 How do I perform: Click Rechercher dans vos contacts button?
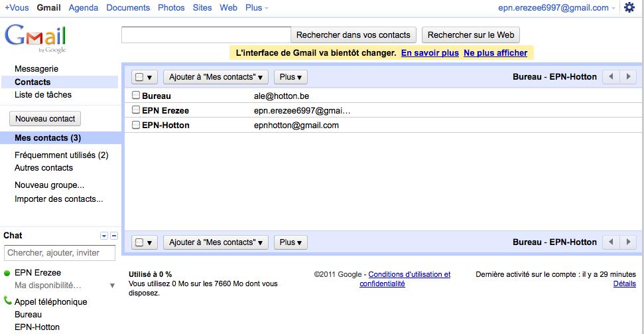[x=354, y=35]
